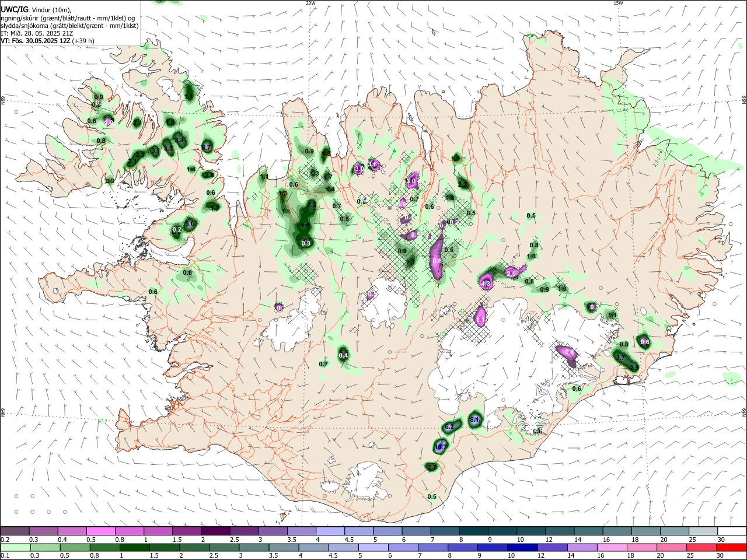Click the "10.7" precipitation value on the map
747x560 pixels.
(x=441, y=447)
